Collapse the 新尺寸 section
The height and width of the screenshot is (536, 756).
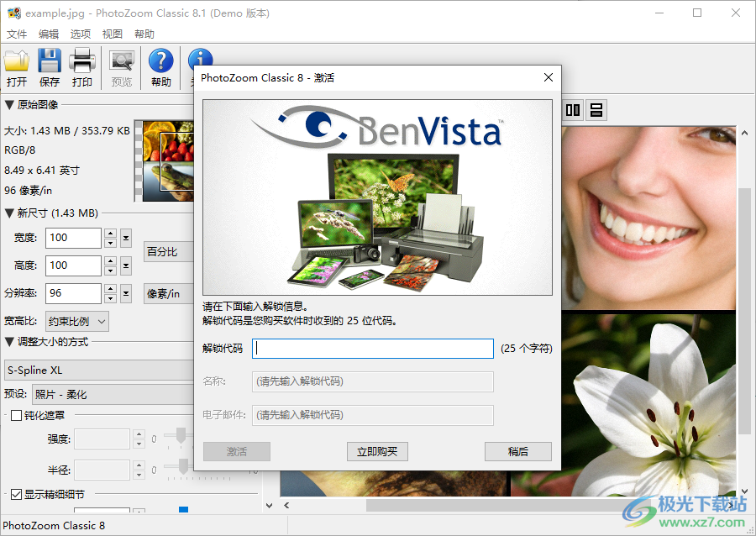(9, 213)
